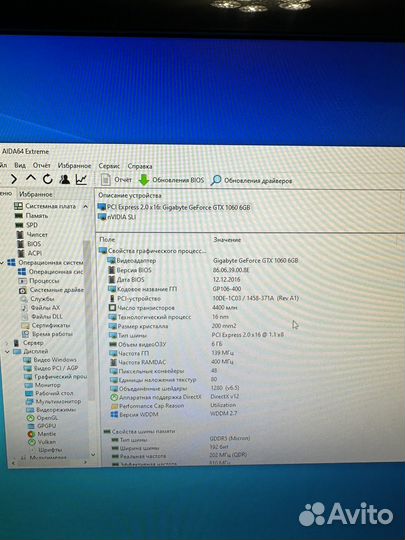The width and height of the screenshot is (405, 540).
Task: Select Память tree item
Action: click(x=32, y=216)
